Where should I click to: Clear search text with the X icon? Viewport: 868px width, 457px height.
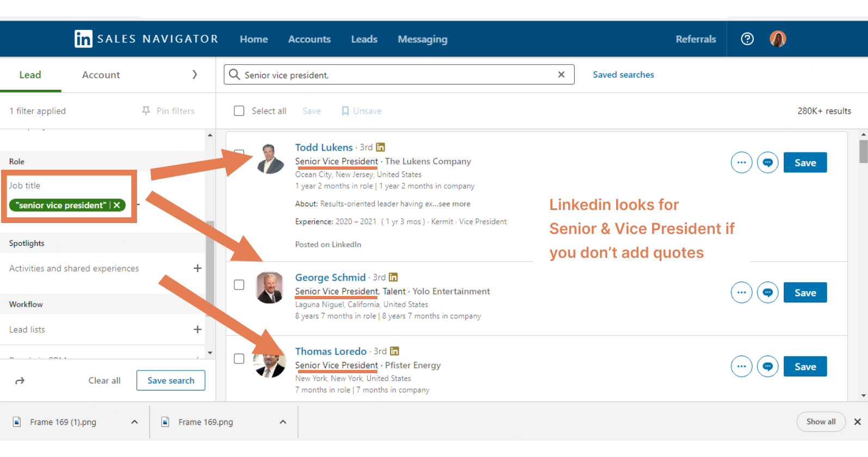(561, 75)
